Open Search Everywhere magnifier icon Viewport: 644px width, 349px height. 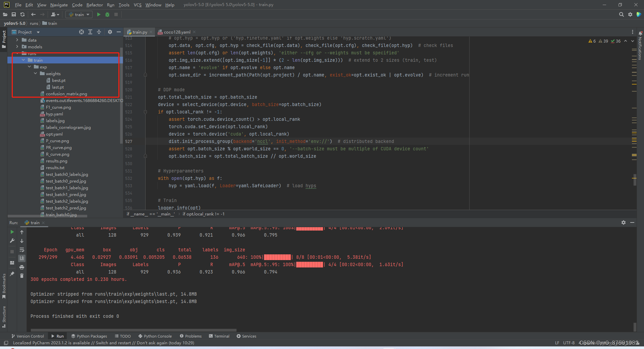pyautogui.click(x=621, y=14)
